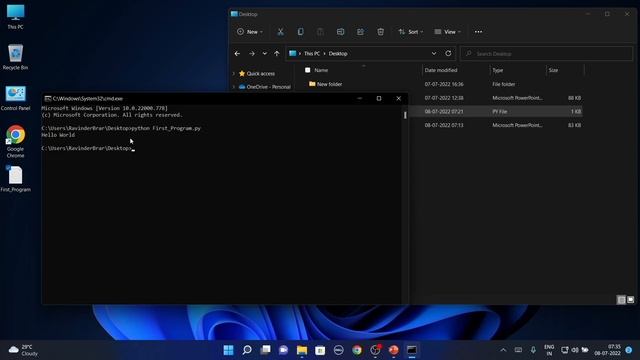
Task: Select the PowerPoint row dated 08-07-2022 07:13
Action: (x=495, y=125)
